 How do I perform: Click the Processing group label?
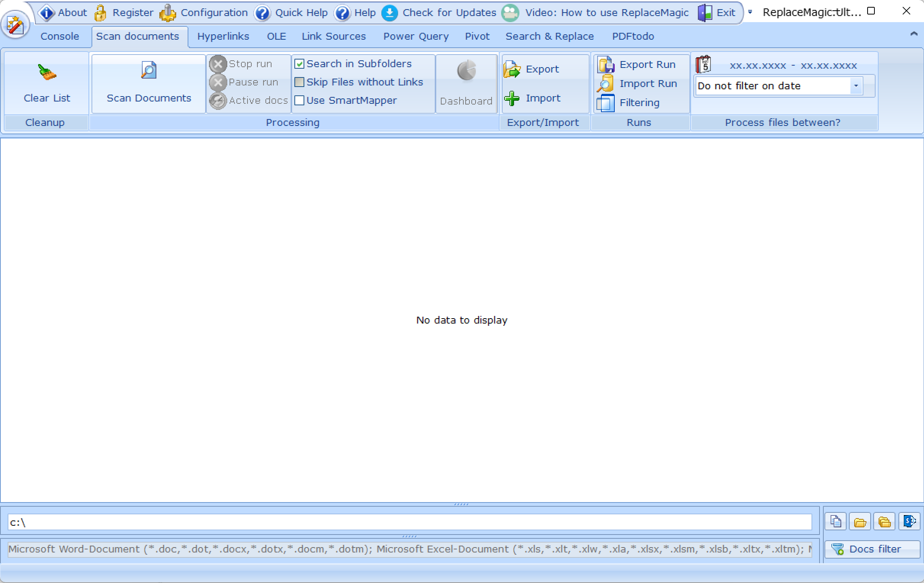pyautogui.click(x=292, y=122)
